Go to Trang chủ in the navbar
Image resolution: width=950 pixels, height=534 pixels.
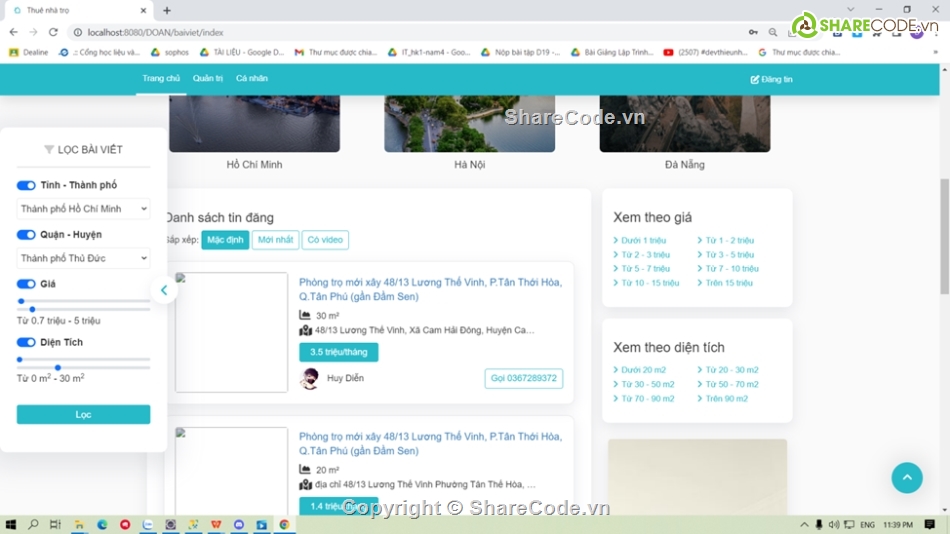[x=161, y=78]
